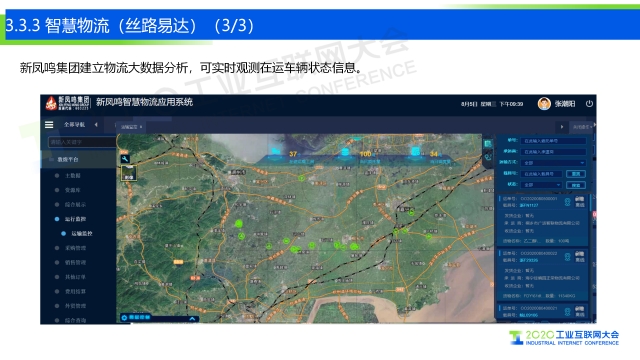The height and width of the screenshot is (360, 640).
Task: Open the hamburger menu icon in the sidebar
Action: tap(49, 125)
